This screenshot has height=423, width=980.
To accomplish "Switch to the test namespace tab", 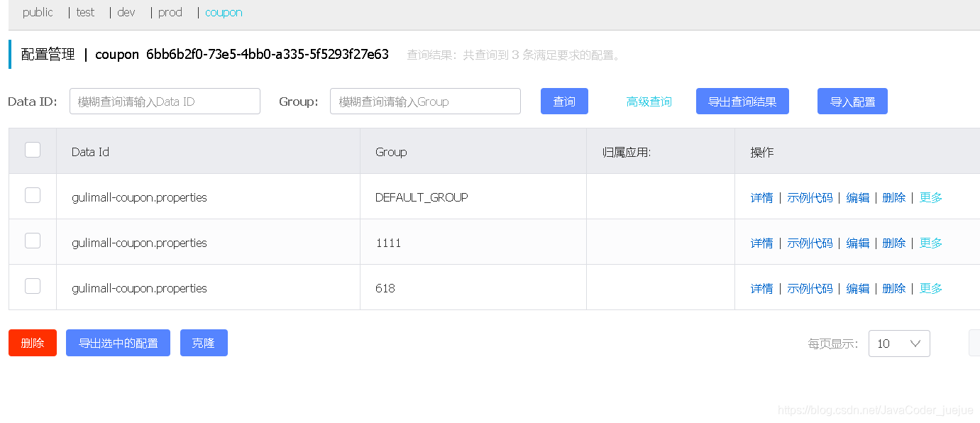I will tap(85, 12).
